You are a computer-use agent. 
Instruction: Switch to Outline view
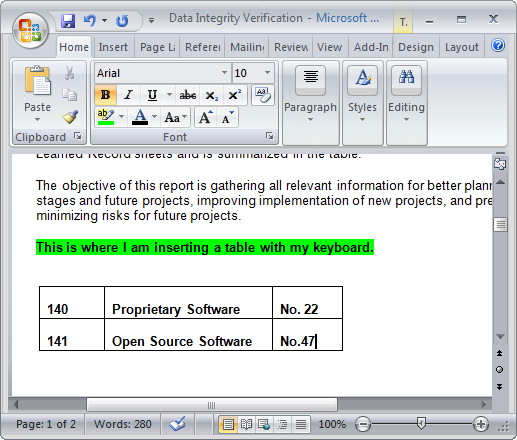pyautogui.click(x=282, y=425)
